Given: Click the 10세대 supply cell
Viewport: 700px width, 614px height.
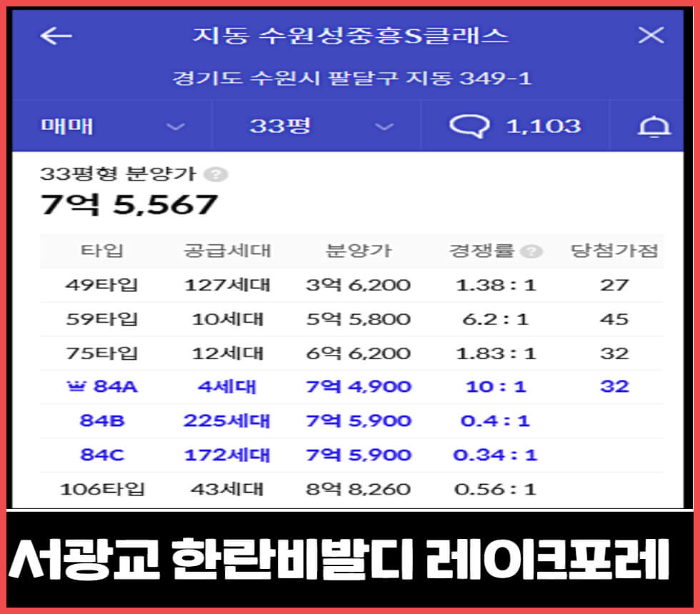Looking at the screenshot, I should pyautogui.click(x=227, y=319).
